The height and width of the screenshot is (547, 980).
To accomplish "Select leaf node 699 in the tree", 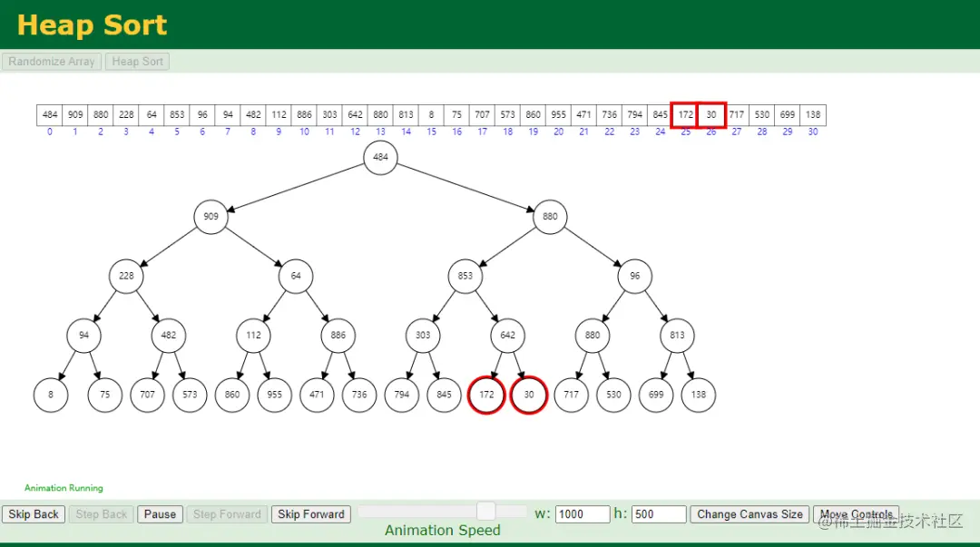I will 656,395.
